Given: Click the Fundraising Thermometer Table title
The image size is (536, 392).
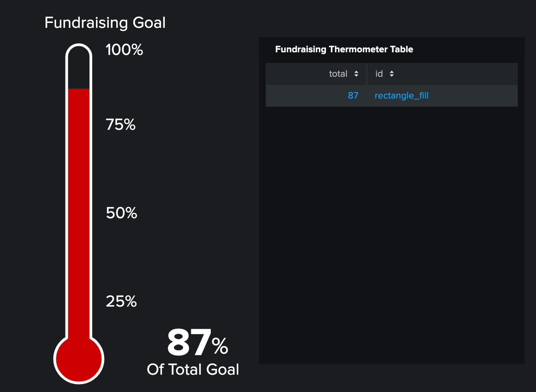Looking at the screenshot, I should tap(344, 49).
